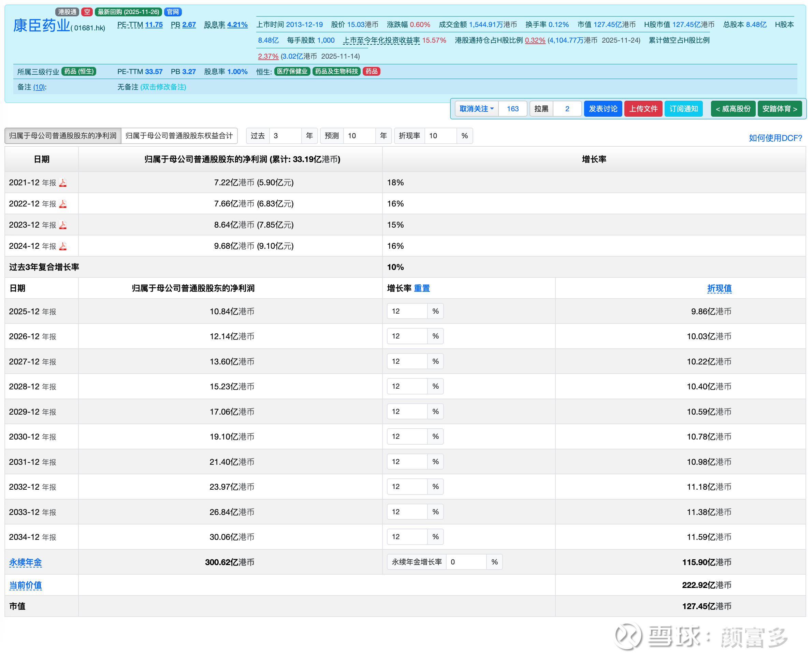
Task: Click the 订阅通知 button
Action: click(683, 109)
